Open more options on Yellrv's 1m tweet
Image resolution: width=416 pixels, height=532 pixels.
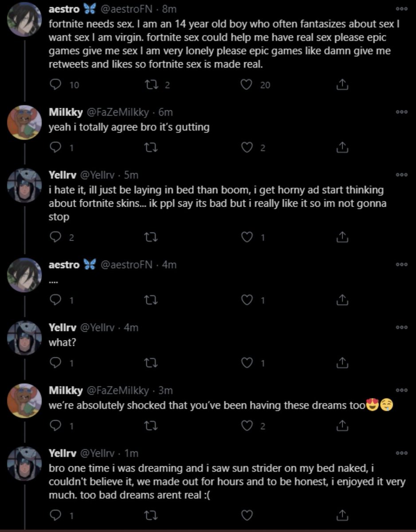click(x=401, y=453)
